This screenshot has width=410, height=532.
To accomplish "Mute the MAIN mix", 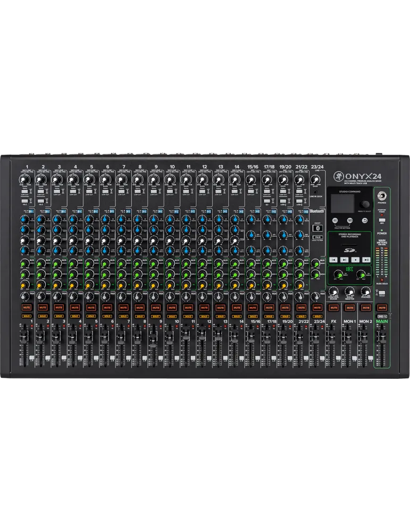I will tap(382, 307).
